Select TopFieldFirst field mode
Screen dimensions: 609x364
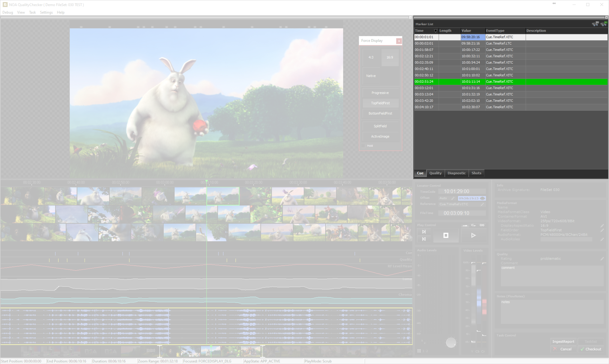380,103
